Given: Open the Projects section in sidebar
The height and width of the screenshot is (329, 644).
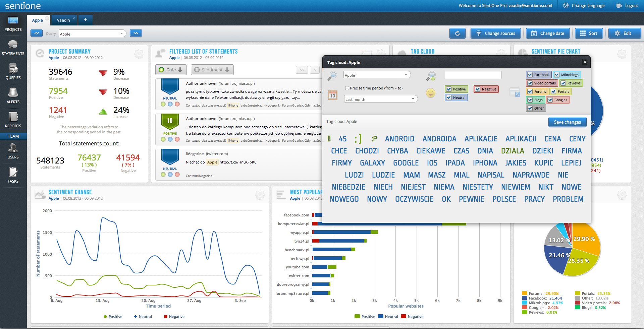Looking at the screenshot, I should coord(13,23).
